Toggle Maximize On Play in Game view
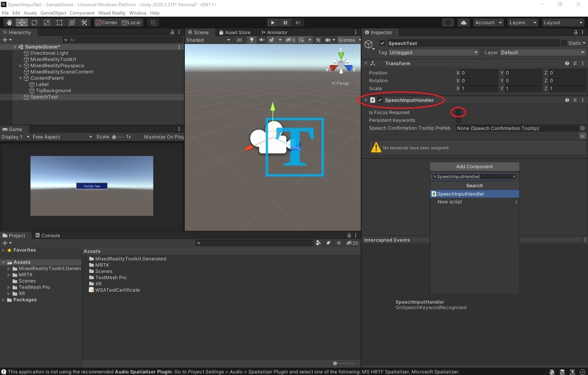The width and height of the screenshot is (588, 375). coord(164,137)
